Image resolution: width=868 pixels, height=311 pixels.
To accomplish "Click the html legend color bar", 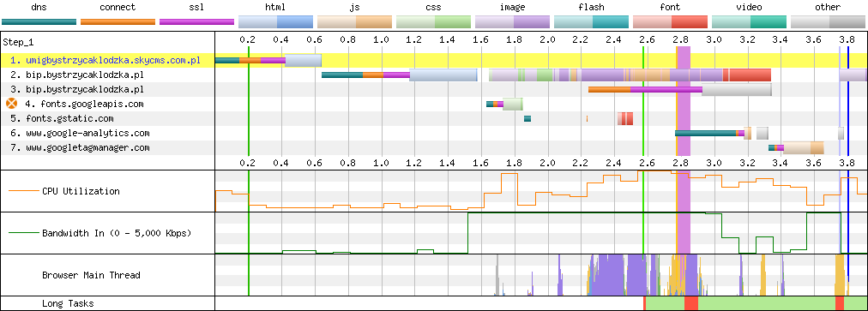I will pyautogui.click(x=275, y=21).
